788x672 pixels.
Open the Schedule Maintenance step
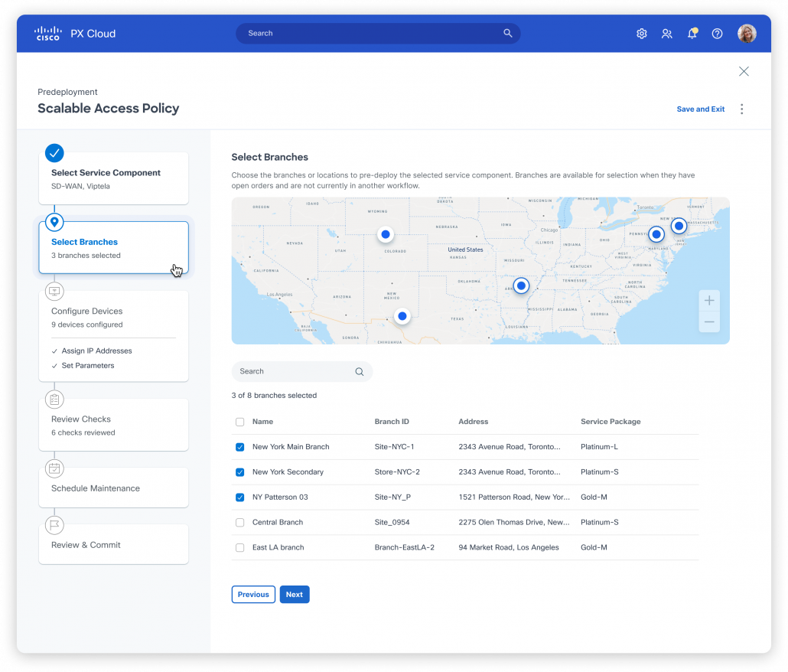[x=113, y=488]
